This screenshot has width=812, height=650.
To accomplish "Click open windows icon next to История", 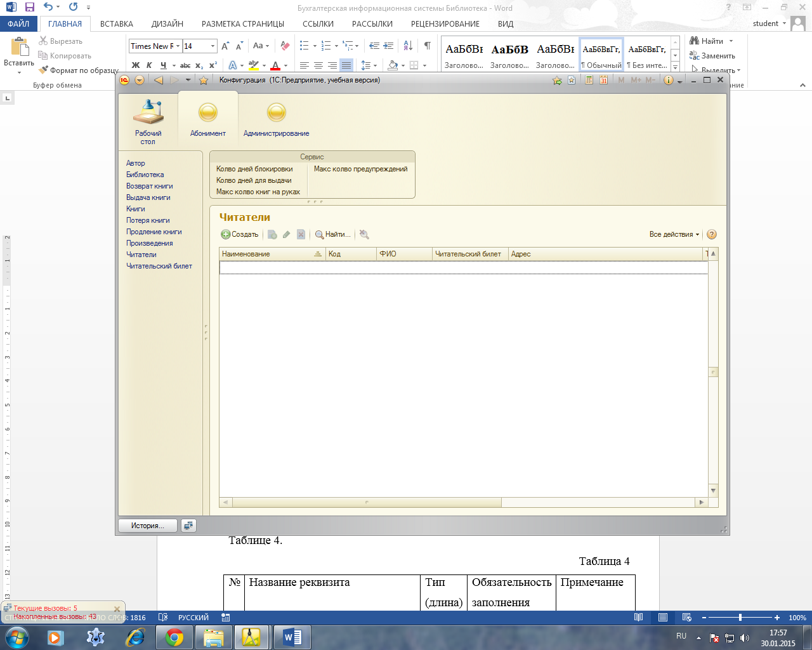I will (x=188, y=526).
